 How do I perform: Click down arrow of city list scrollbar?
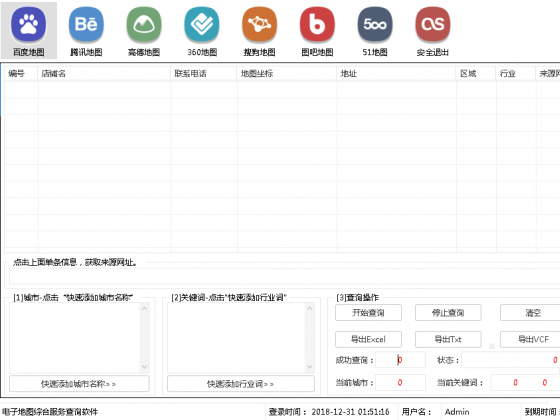click(x=145, y=367)
